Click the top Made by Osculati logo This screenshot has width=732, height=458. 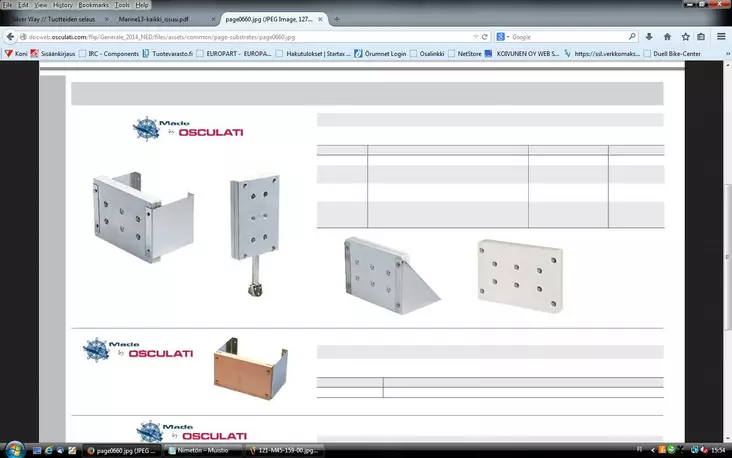(187, 128)
